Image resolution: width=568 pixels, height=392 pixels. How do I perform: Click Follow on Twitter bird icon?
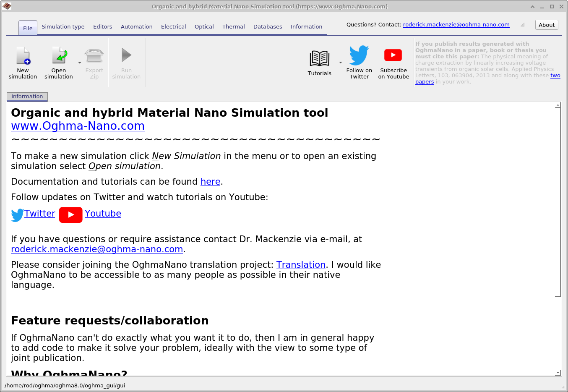pos(359,55)
